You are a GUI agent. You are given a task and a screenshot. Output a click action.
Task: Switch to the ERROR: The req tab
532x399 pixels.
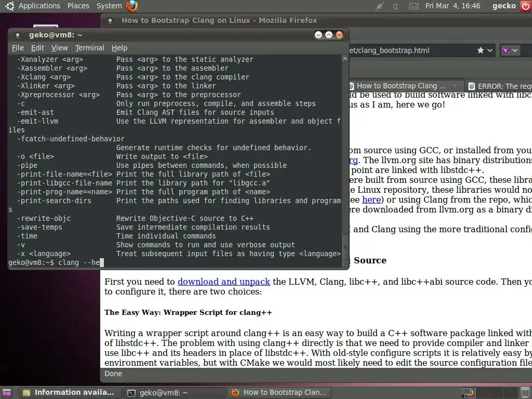(504, 86)
